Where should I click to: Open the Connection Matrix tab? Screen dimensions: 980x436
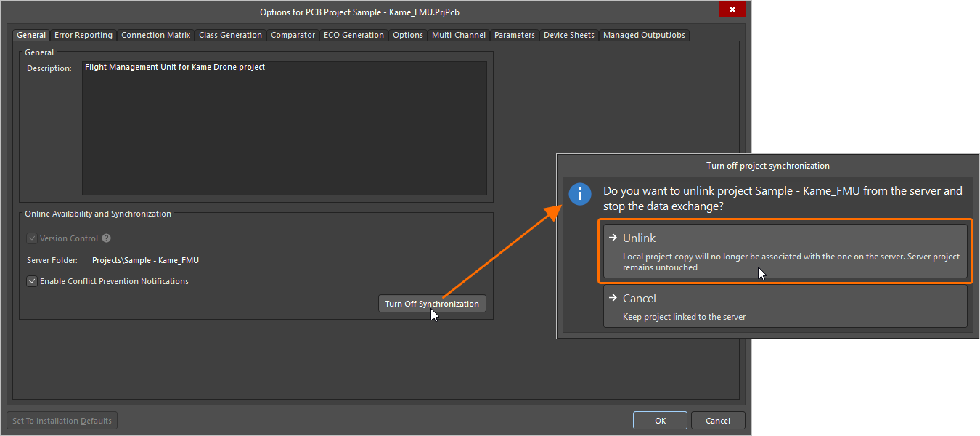point(156,35)
